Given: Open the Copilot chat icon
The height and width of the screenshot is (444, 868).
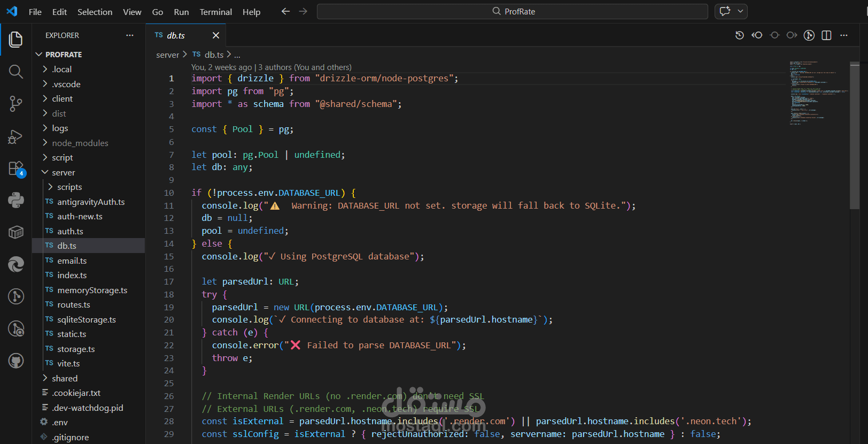Looking at the screenshot, I should coord(725,11).
